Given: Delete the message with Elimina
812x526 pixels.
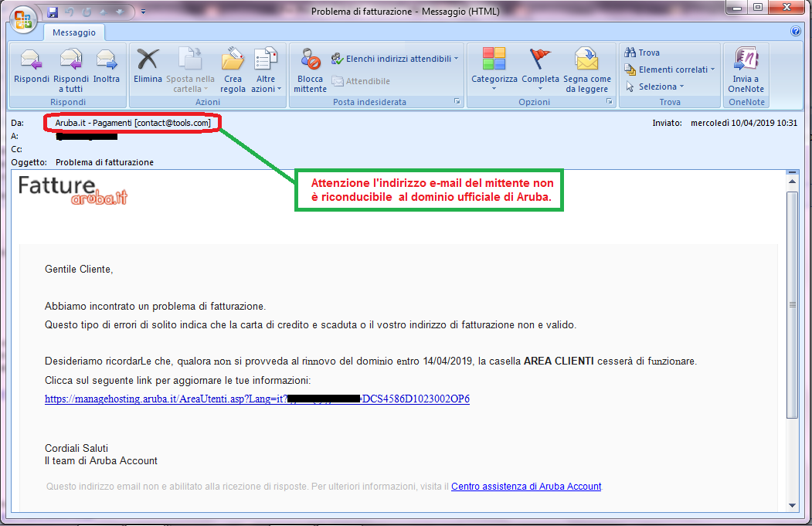Looking at the screenshot, I should point(148,65).
